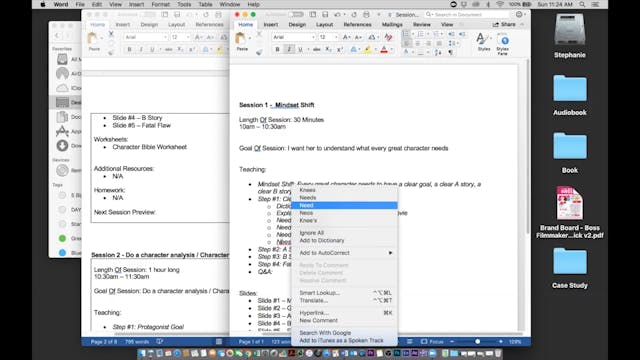Click the Save icon in front window toolbar

point(325,14)
